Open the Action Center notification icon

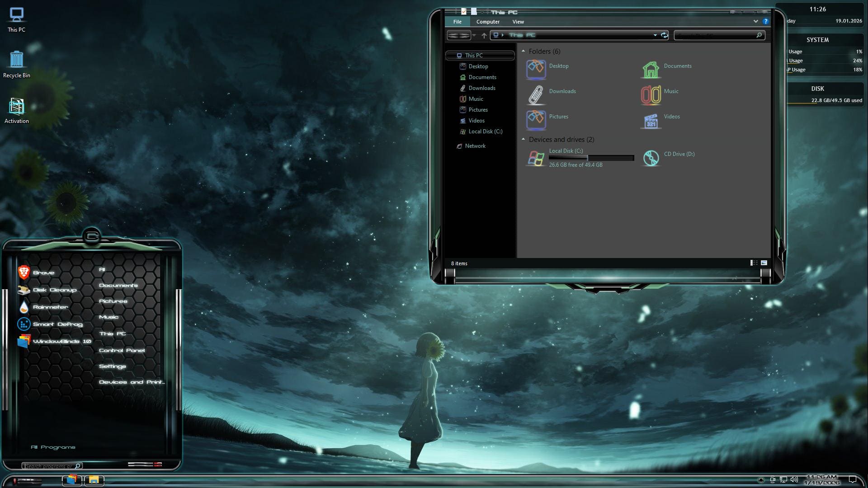click(853, 479)
